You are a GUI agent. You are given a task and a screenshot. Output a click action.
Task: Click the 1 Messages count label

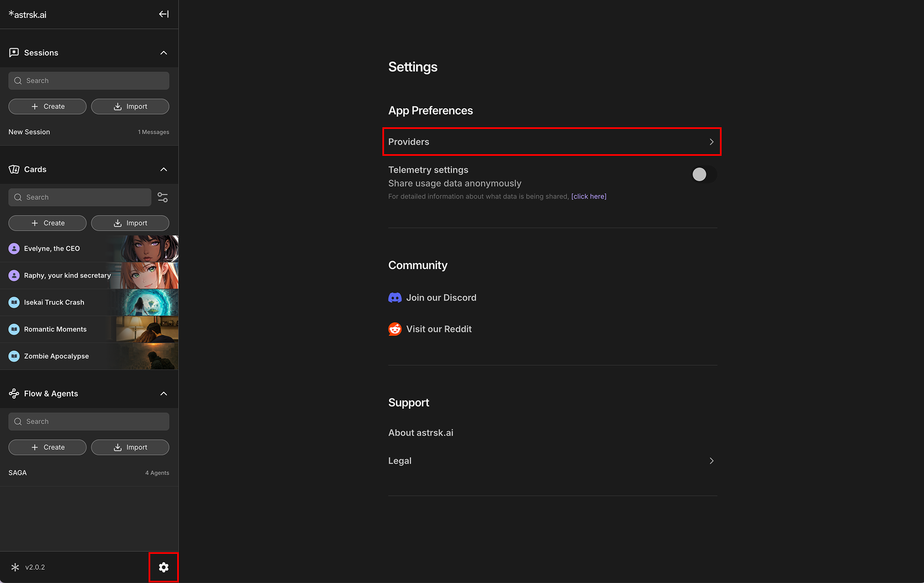[154, 132]
